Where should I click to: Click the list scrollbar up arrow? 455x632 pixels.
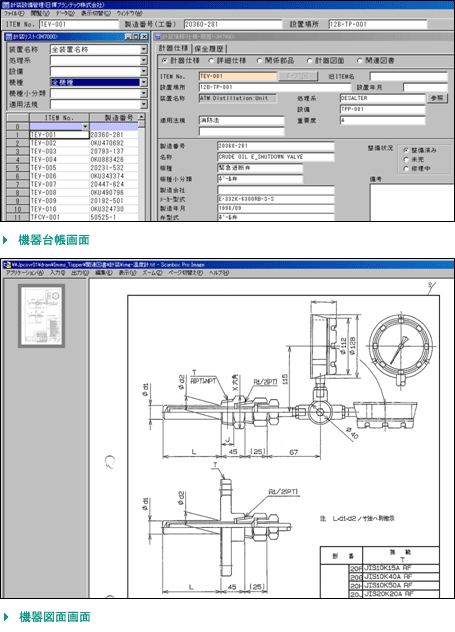tap(141, 117)
